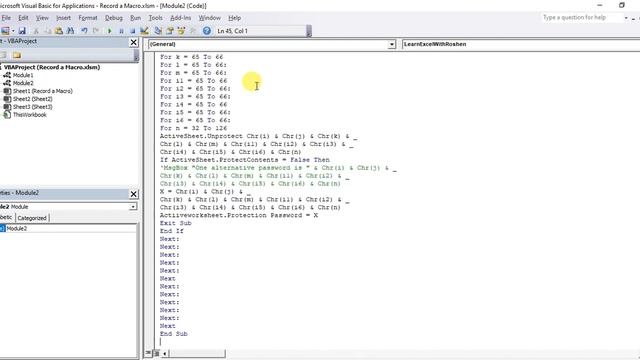
Task: Click the View Microsoft Excel icon
Action: (x=5, y=31)
